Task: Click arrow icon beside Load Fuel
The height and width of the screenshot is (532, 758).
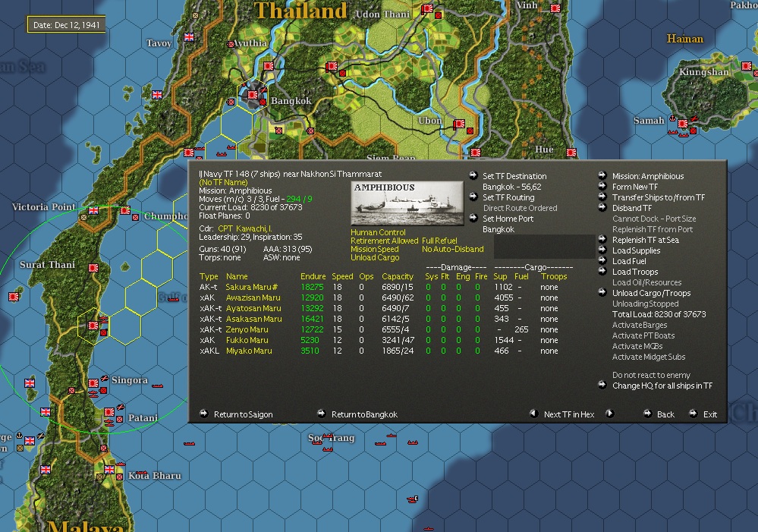Action: point(602,260)
